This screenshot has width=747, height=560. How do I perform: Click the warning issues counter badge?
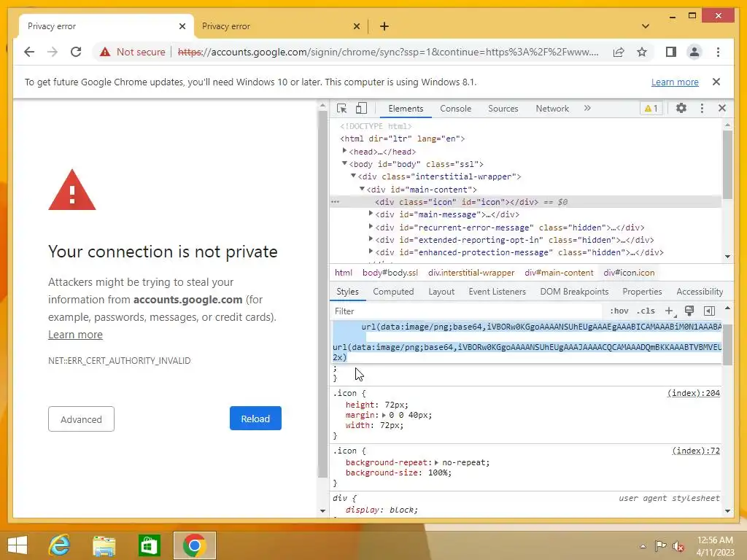click(651, 109)
